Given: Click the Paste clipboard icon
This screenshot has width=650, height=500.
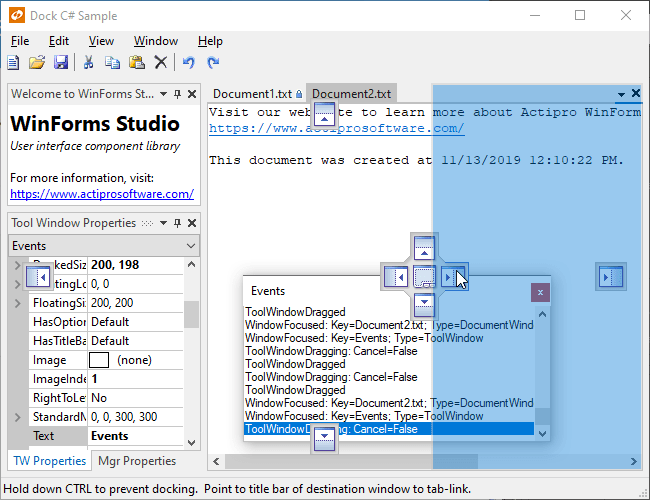Looking at the screenshot, I should pyautogui.click(x=137, y=63).
